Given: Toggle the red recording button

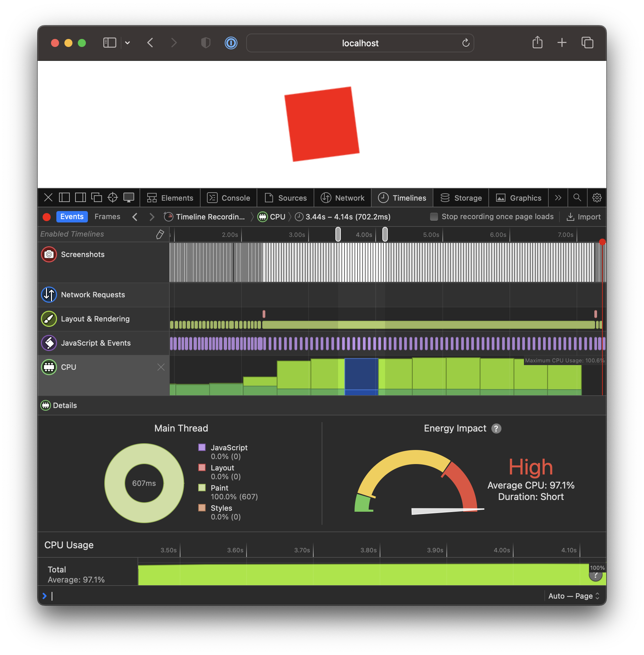Looking at the screenshot, I should [x=47, y=217].
